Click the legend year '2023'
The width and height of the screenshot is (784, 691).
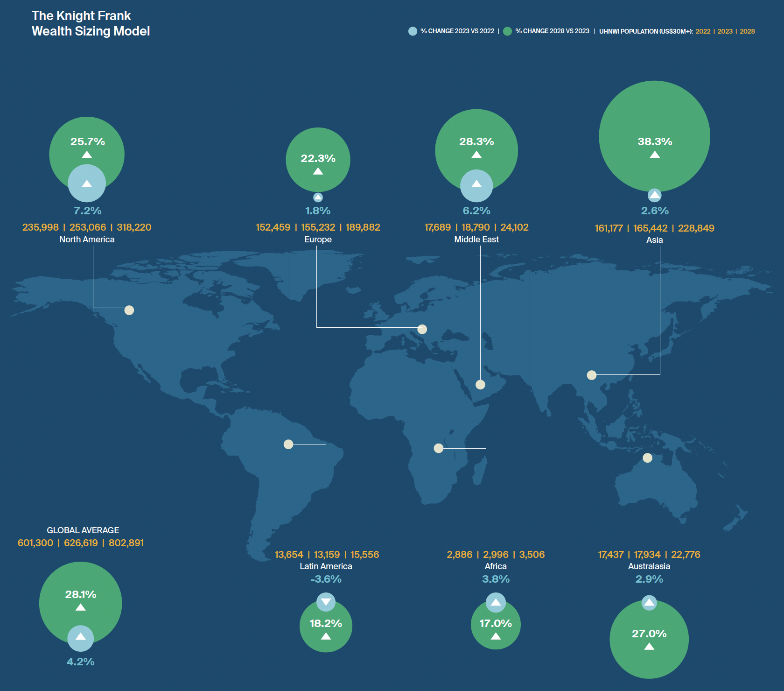click(x=725, y=31)
